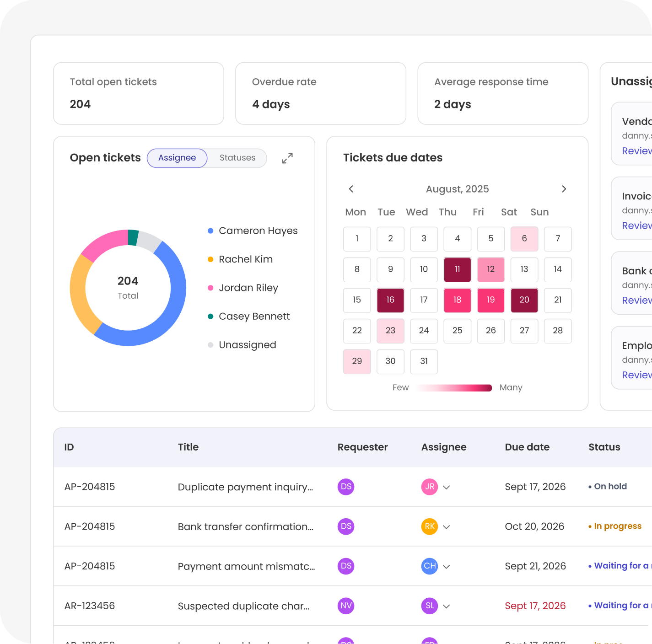Select Unassigned legend entry
This screenshot has height=644, width=652.
click(242, 345)
